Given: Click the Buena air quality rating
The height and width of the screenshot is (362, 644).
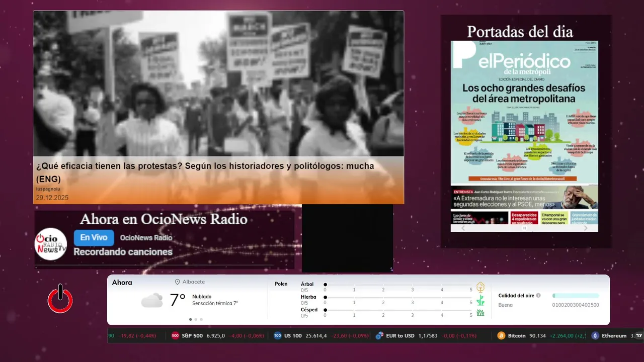Looking at the screenshot, I should point(506,305).
